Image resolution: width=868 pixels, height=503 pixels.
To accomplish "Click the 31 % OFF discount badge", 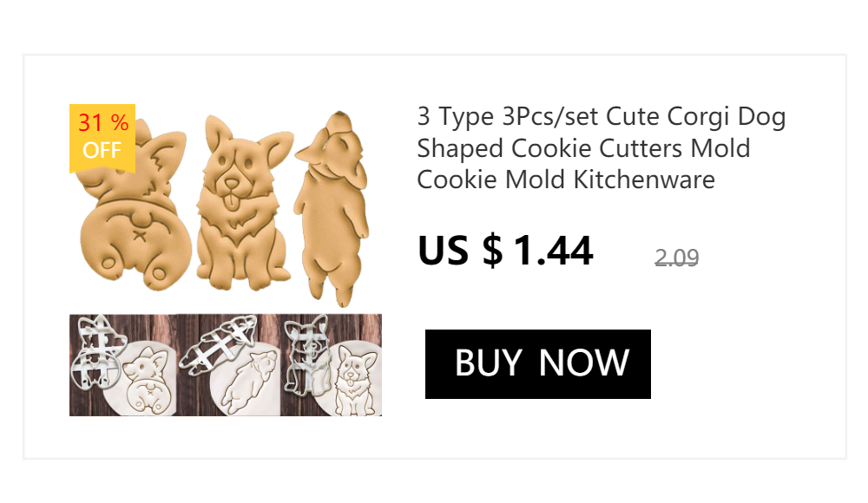I will coord(102,139).
